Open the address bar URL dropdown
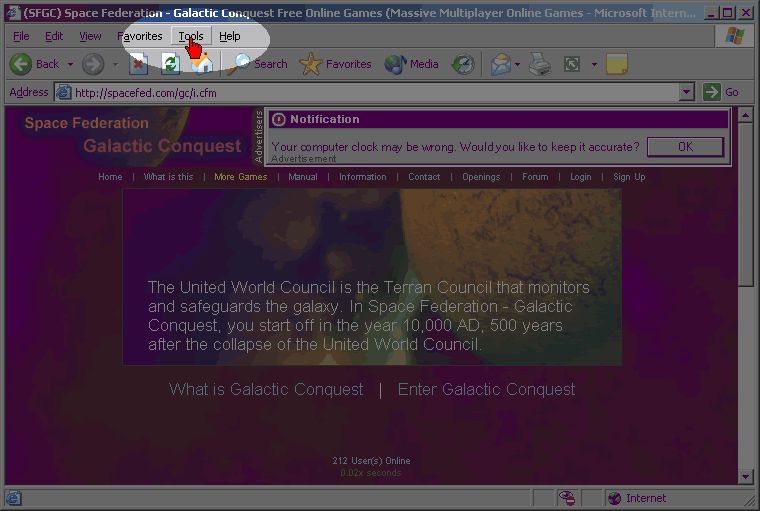Image resolution: width=760 pixels, height=511 pixels. [x=686, y=92]
